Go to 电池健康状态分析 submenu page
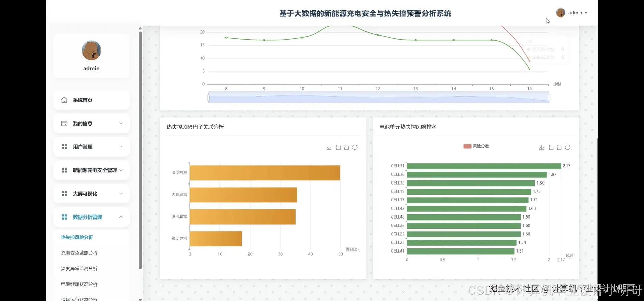Screen dimensions: 644x301 (x=79, y=284)
